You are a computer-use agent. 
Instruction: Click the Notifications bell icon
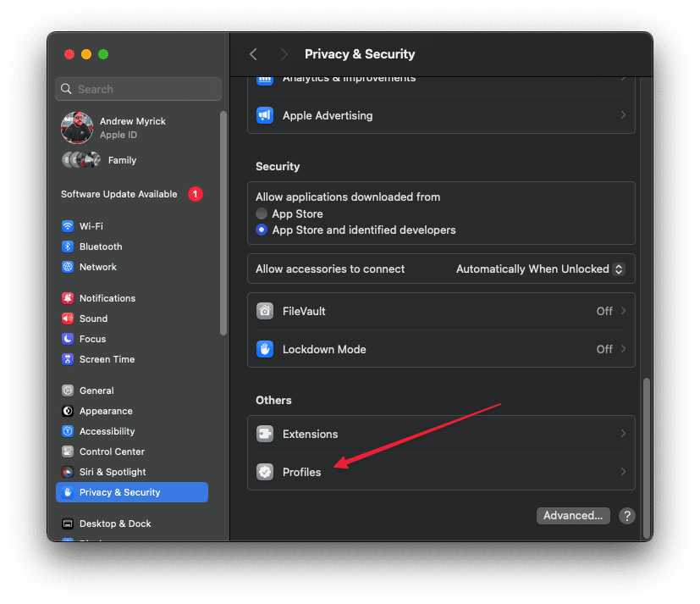click(x=68, y=298)
